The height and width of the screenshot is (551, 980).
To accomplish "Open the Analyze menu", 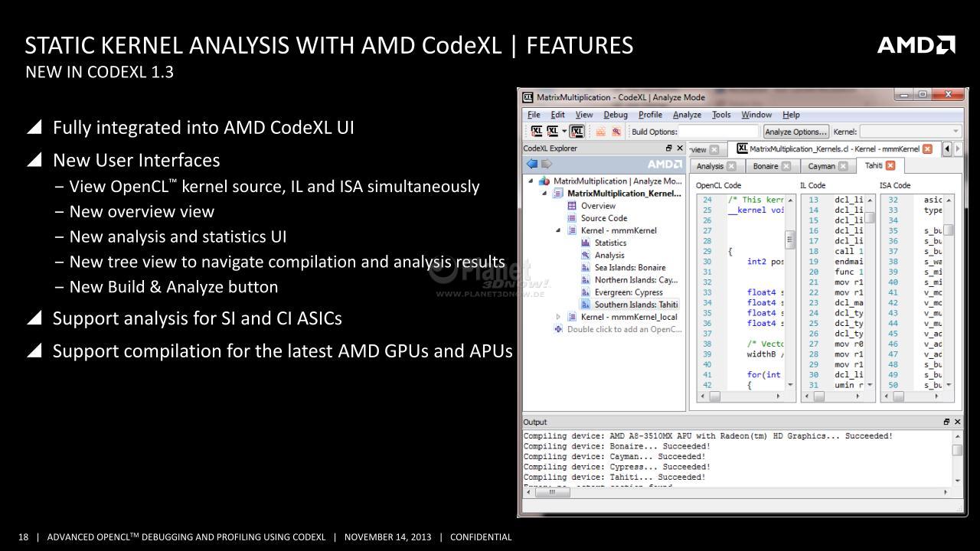I will coord(687,115).
